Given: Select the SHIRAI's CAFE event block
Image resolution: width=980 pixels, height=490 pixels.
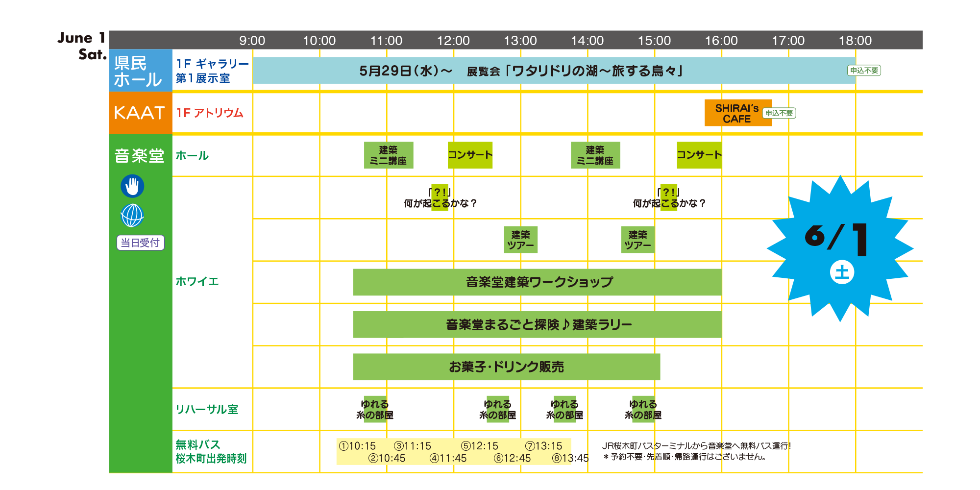Looking at the screenshot, I should 737,113.
